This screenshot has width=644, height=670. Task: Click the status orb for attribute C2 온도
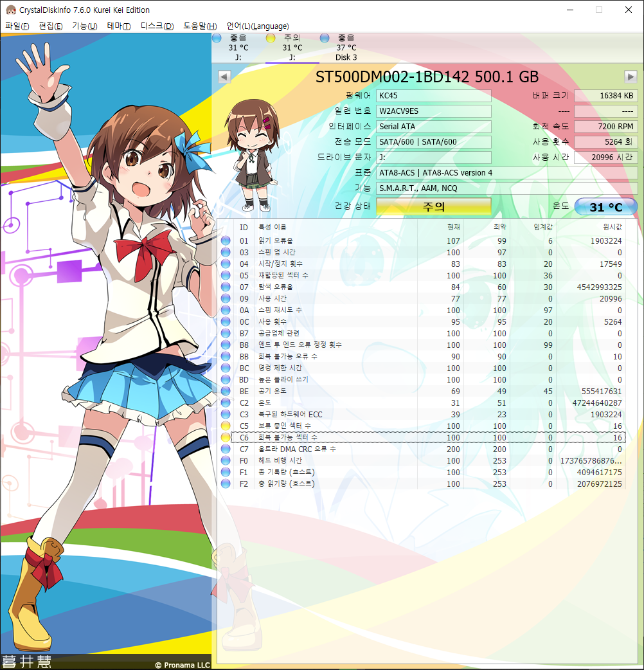(226, 403)
